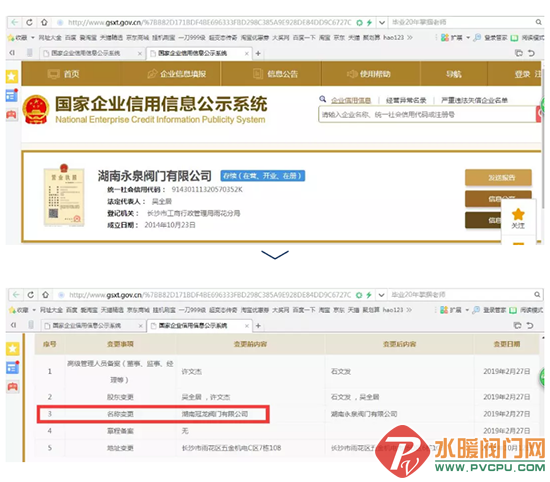
Task: Click search magnifier in company-profile browser window
Action: tap(538, 22)
